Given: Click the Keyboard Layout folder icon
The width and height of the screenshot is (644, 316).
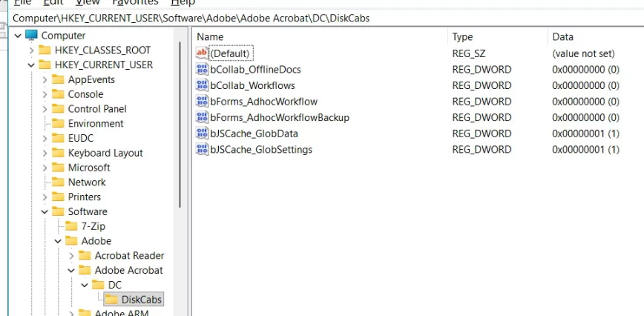Looking at the screenshot, I should pos(58,153).
